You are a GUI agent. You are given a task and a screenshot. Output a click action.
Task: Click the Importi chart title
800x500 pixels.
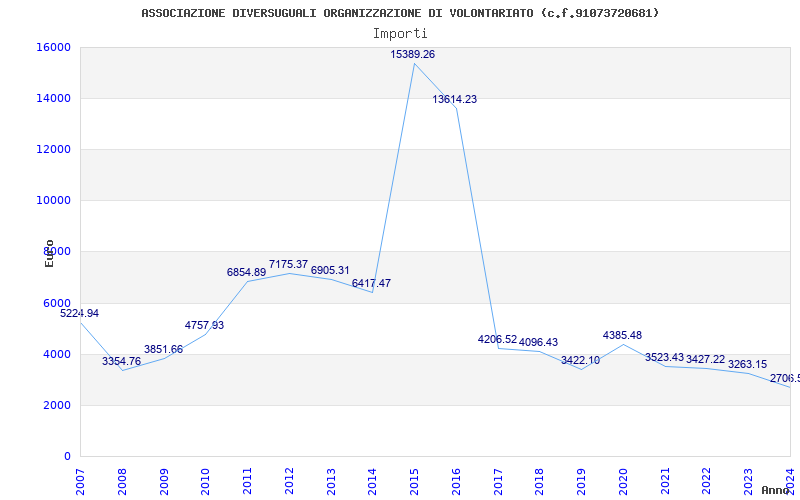(x=400, y=34)
